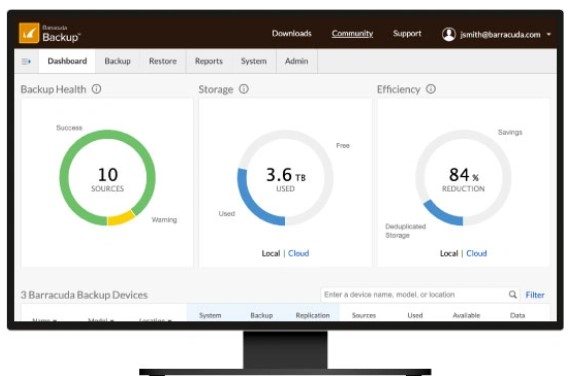Click the Used column header in devices table

415,316
